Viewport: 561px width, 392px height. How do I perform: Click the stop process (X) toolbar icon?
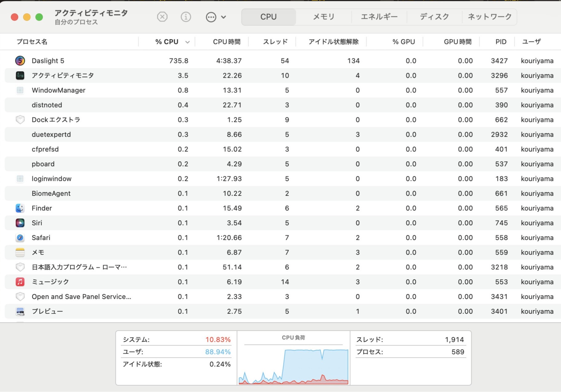[x=162, y=17]
